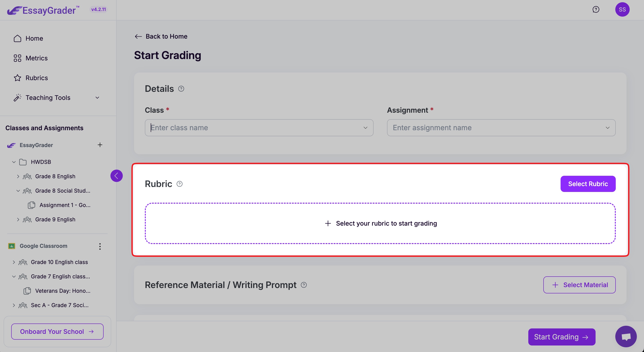Go to the Metrics page

[36, 58]
